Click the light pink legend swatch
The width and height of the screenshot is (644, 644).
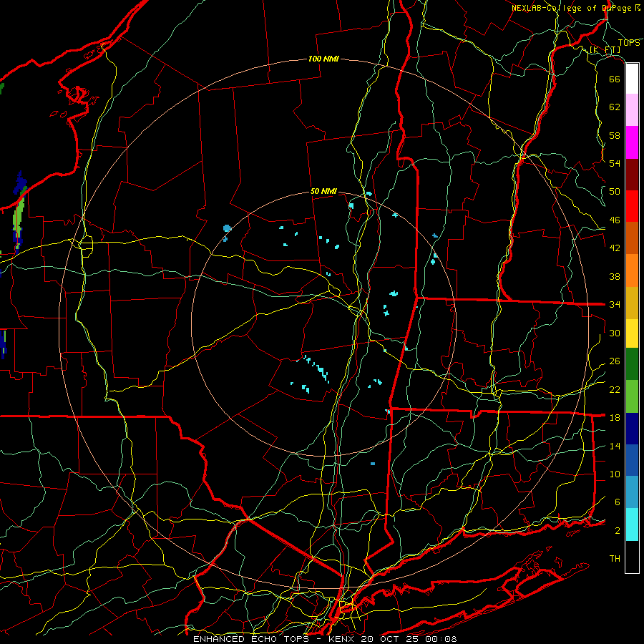click(x=632, y=110)
